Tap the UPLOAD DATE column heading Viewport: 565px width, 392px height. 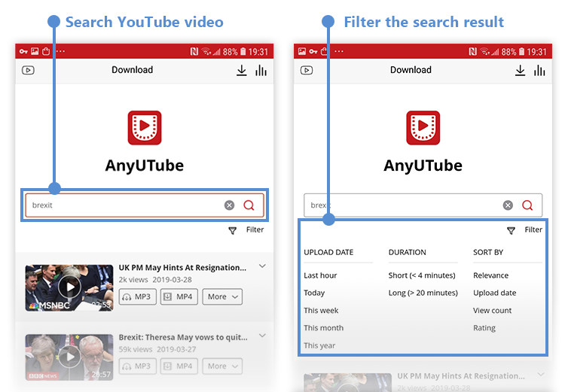click(x=328, y=252)
